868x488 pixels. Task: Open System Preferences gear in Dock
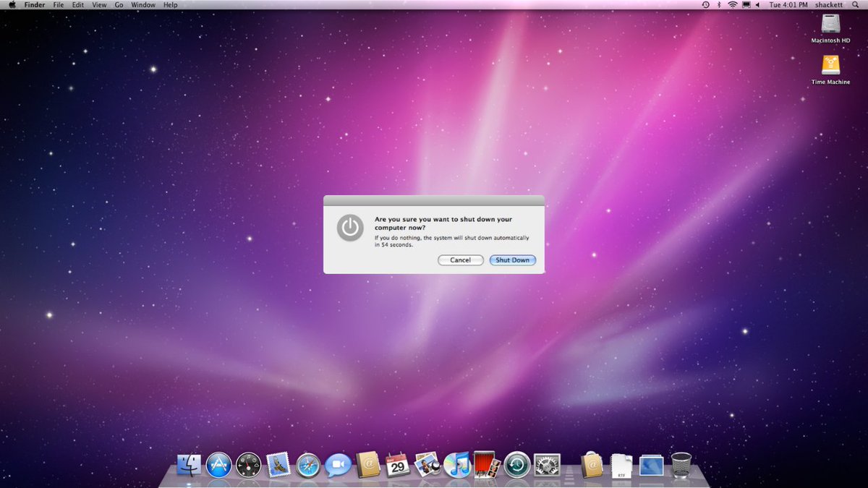point(547,465)
